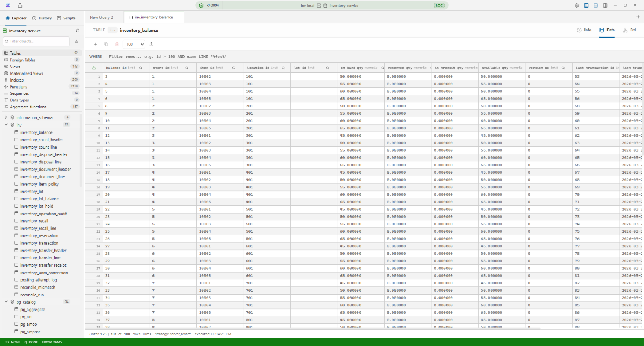Open the inventory_count_header table
This screenshot has width=644, height=346.
click(x=42, y=140)
